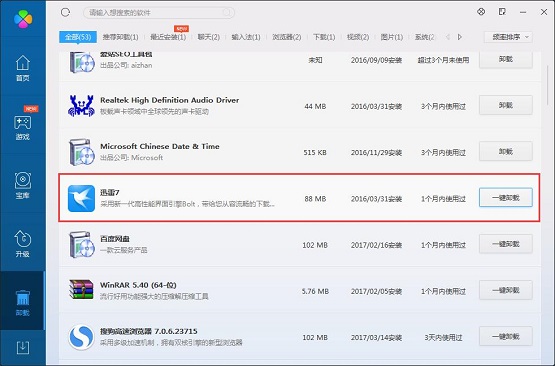Screen dimensions: 555x366
Task: Click the colorful clover app logo
Action: click(x=23, y=18)
